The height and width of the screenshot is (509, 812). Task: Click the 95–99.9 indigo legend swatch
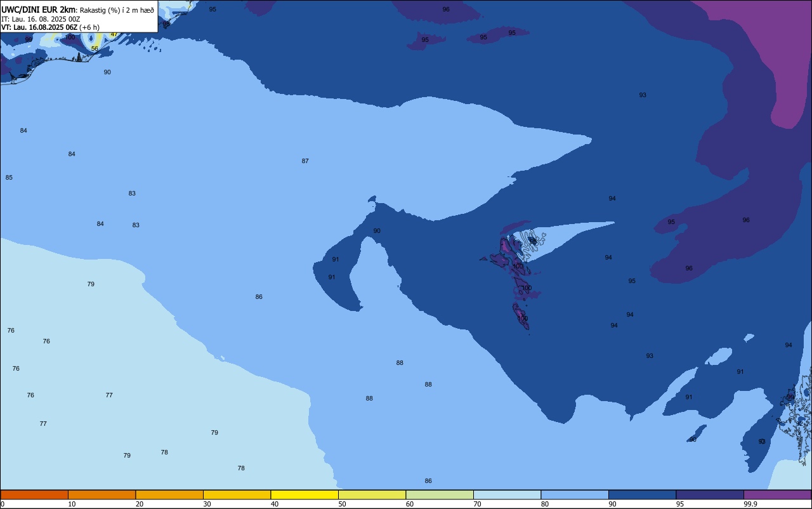(710, 494)
